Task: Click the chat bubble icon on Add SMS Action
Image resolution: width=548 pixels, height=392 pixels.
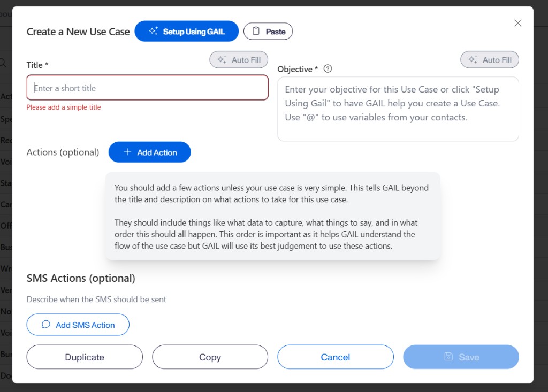Action: pos(45,324)
